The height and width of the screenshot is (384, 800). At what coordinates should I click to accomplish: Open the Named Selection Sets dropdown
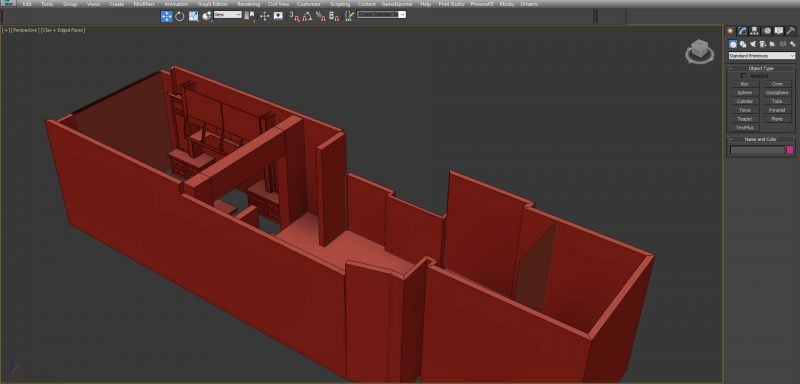pos(381,14)
